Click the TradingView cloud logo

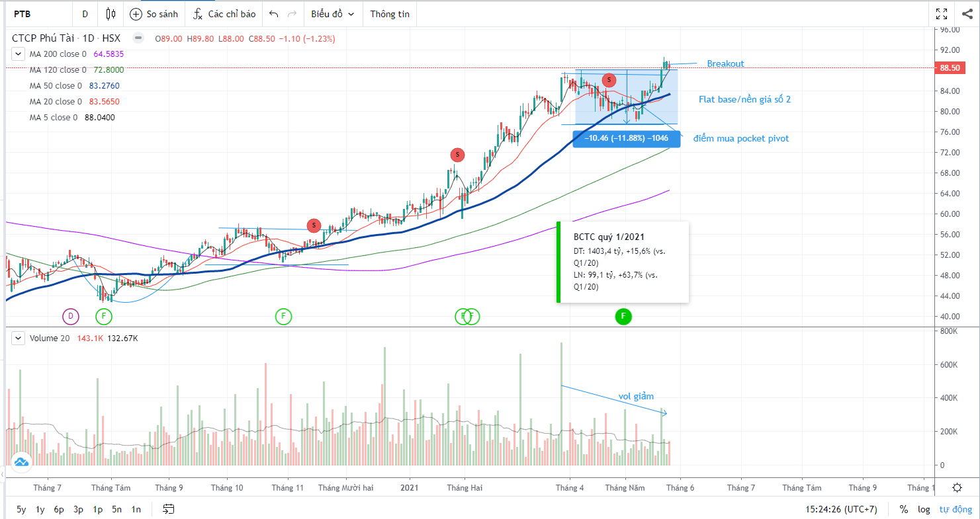click(21, 461)
